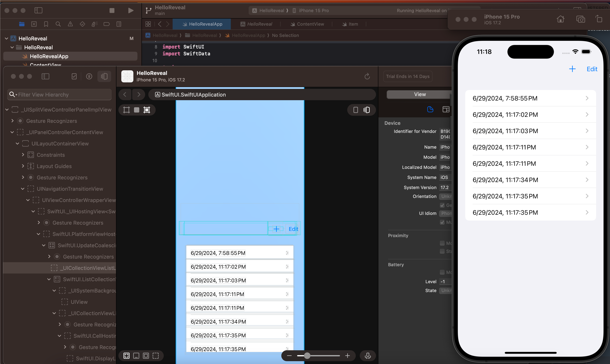The height and width of the screenshot is (364, 610).
Task: Collapse the UILayoutContainerView node
Action: pyautogui.click(x=17, y=143)
